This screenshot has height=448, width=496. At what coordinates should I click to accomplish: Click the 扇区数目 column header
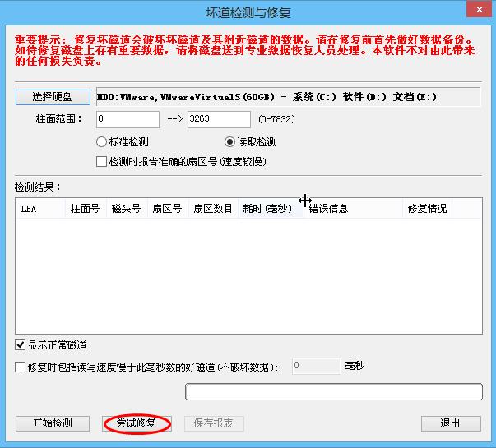click(214, 208)
